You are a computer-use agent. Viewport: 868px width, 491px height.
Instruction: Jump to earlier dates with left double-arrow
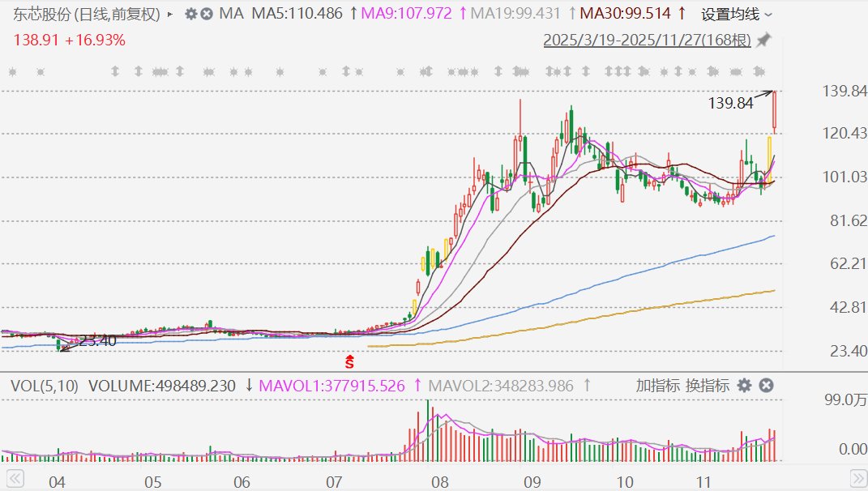(x=15, y=479)
